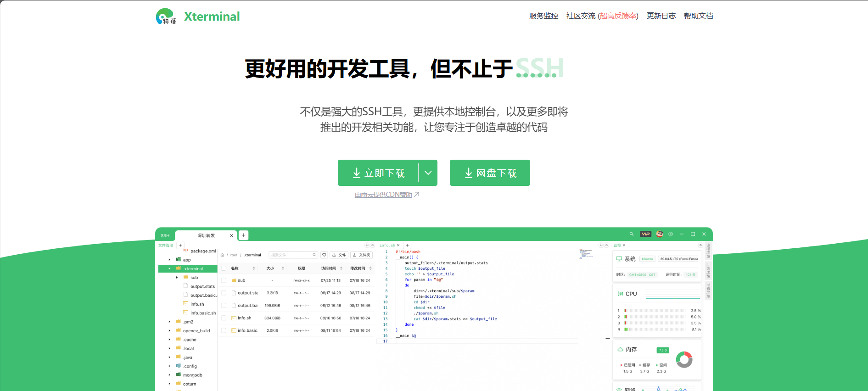Screen dimensions: 868x391
Task: Switch to the SSH tab
Action: tap(165, 235)
